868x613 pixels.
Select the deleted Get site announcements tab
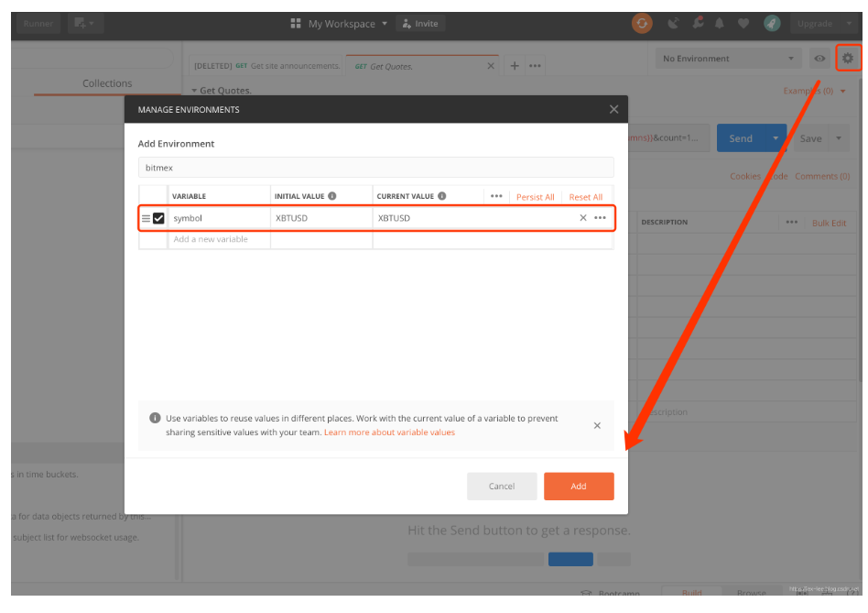(267, 65)
